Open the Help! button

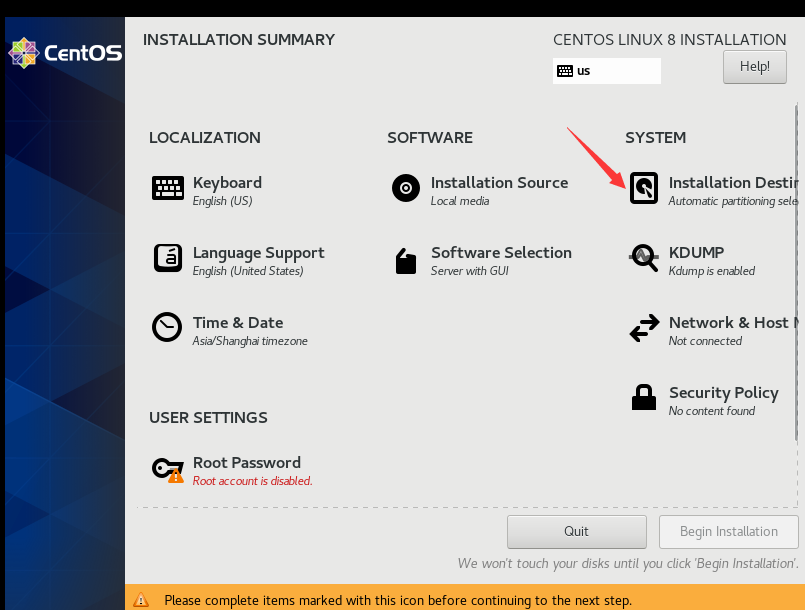coord(755,67)
